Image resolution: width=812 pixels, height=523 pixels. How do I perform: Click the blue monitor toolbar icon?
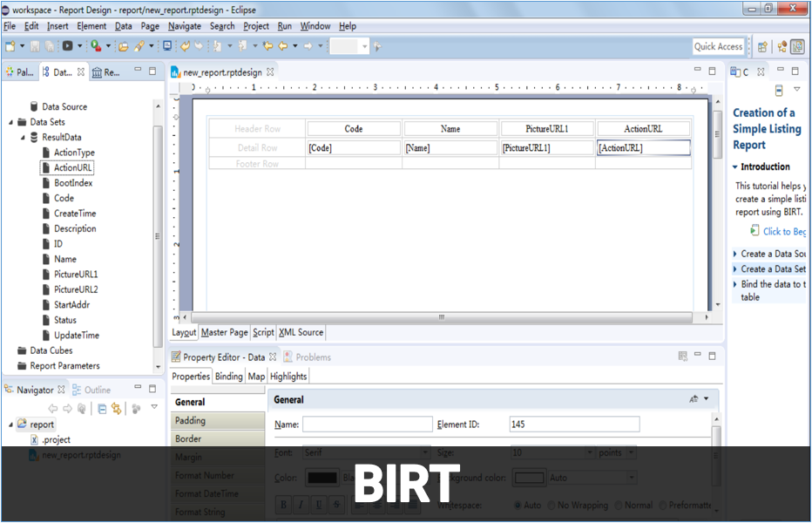(x=167, y=45)
